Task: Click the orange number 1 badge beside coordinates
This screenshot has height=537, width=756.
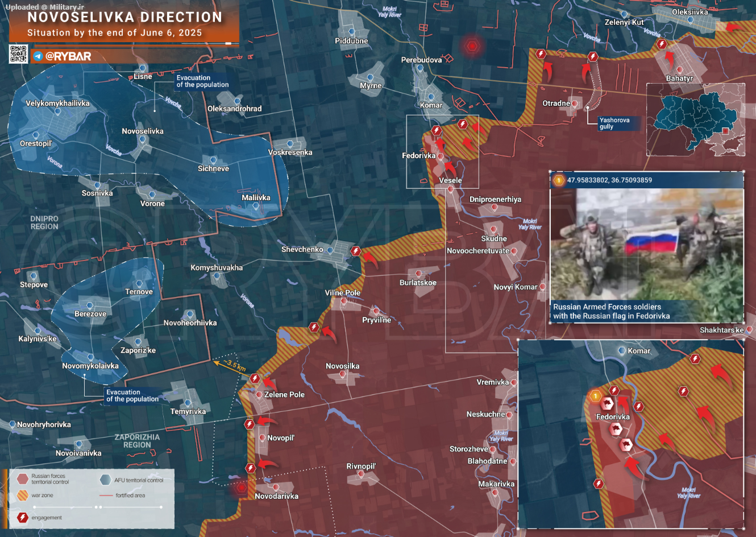Action: [559, 180]
